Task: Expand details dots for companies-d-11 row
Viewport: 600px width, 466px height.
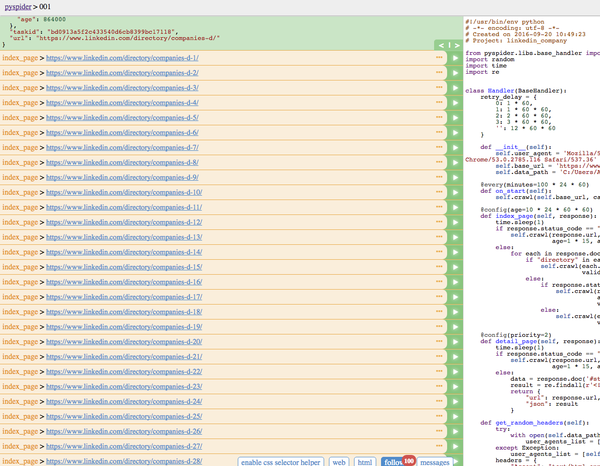Action: (x=439, y=207)
